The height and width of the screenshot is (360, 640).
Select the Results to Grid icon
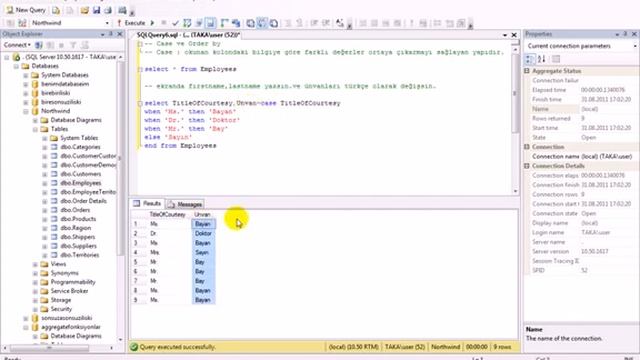262,23
